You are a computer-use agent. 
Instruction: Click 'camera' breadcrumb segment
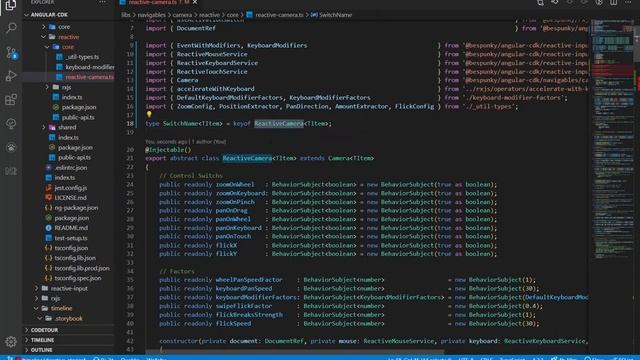pos(182,15)
